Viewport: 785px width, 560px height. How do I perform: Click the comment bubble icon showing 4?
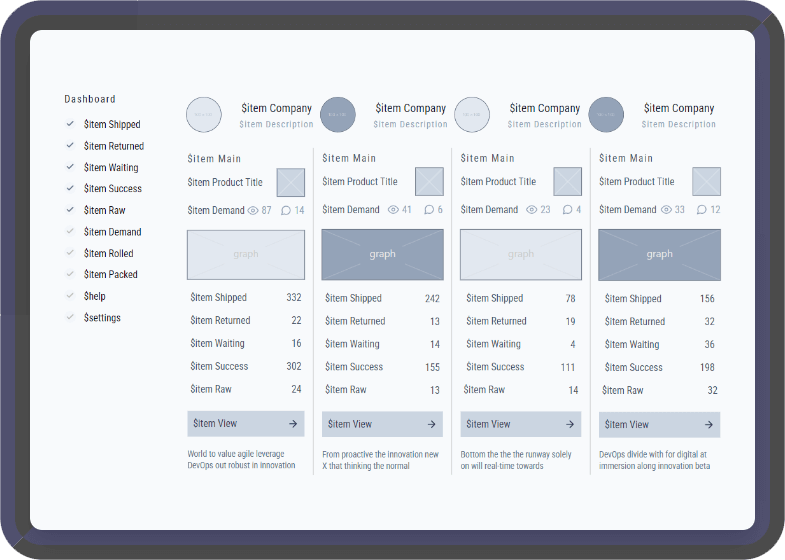coord(566,210)
